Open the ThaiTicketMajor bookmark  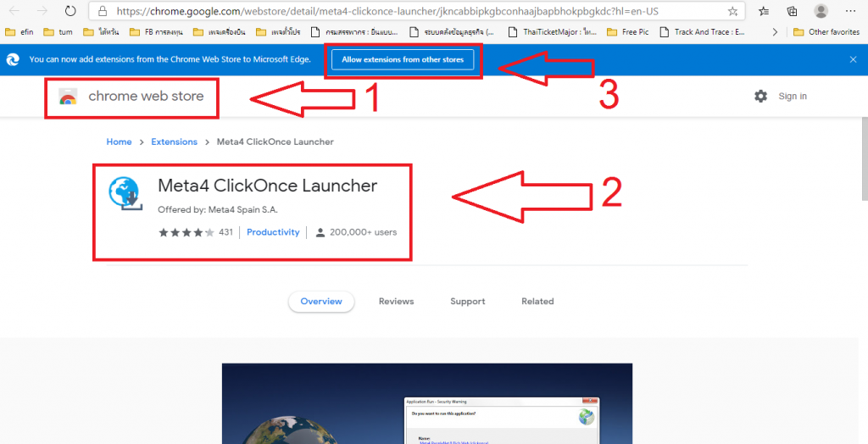553,32
